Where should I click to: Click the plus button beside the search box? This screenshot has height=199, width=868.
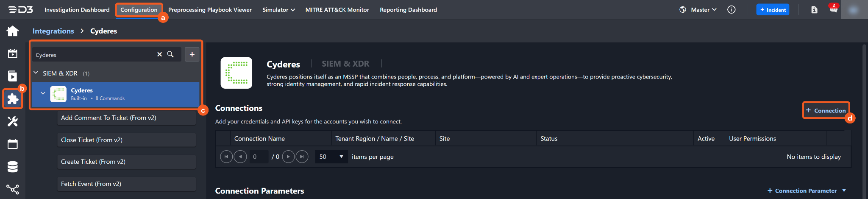click(192, 54)
